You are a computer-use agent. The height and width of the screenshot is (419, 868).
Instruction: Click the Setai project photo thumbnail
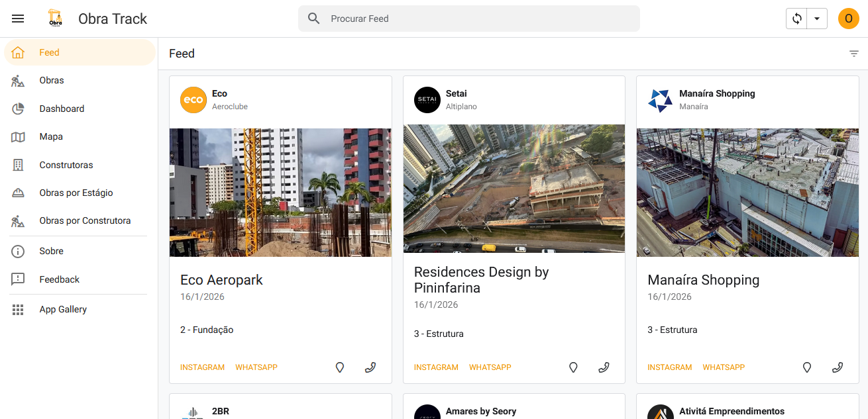[514, 188]
